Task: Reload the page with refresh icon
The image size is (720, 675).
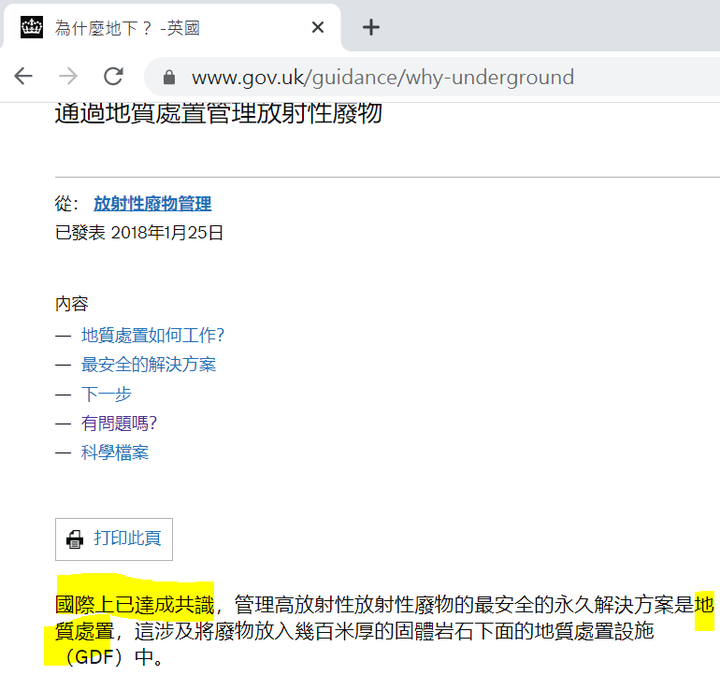Action: click(113, 76)
